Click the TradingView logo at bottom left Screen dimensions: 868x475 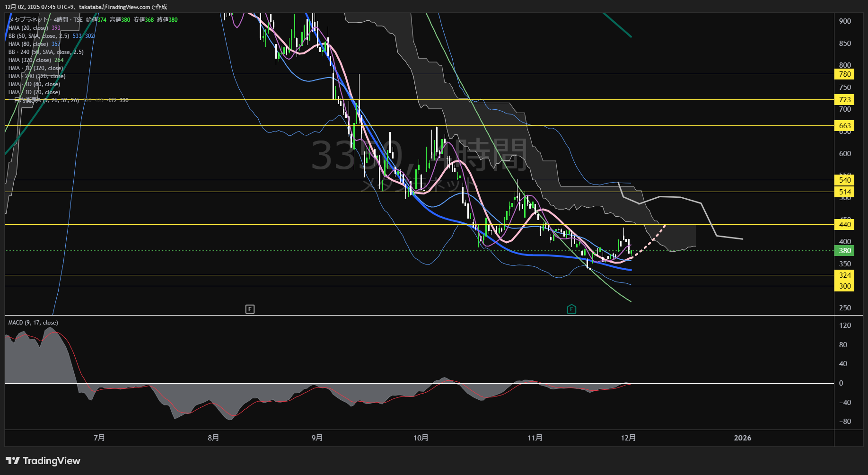click(x=43, y=461)
